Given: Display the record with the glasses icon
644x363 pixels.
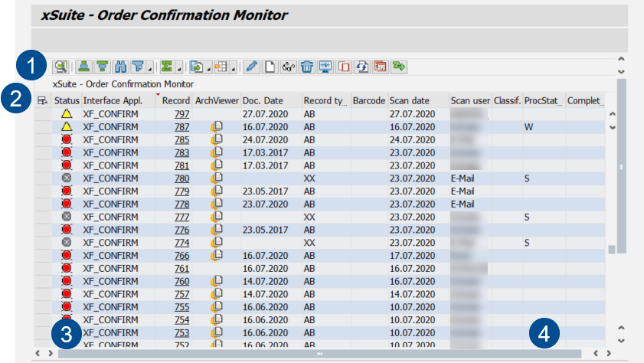Looking at the screenshot, I should click(x=289, y=67).
